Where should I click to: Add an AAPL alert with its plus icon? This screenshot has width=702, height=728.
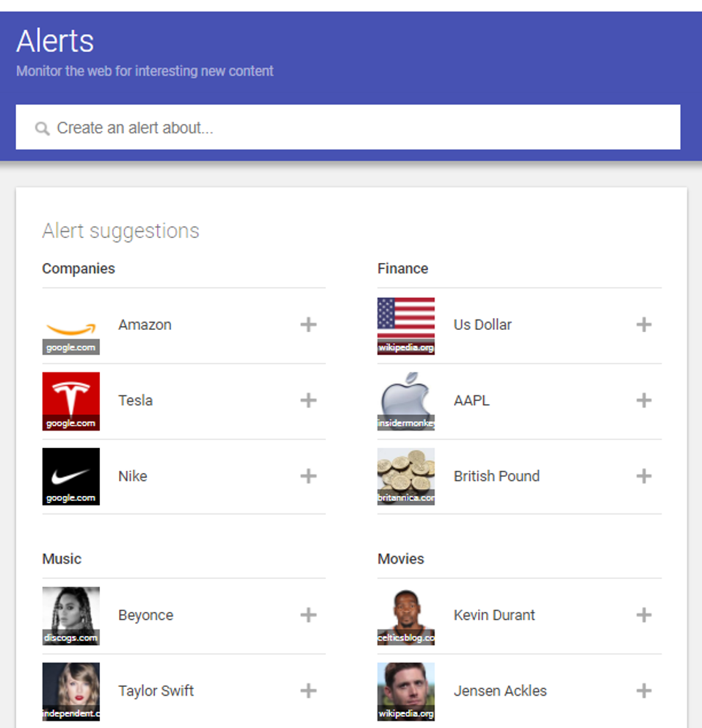643,400
